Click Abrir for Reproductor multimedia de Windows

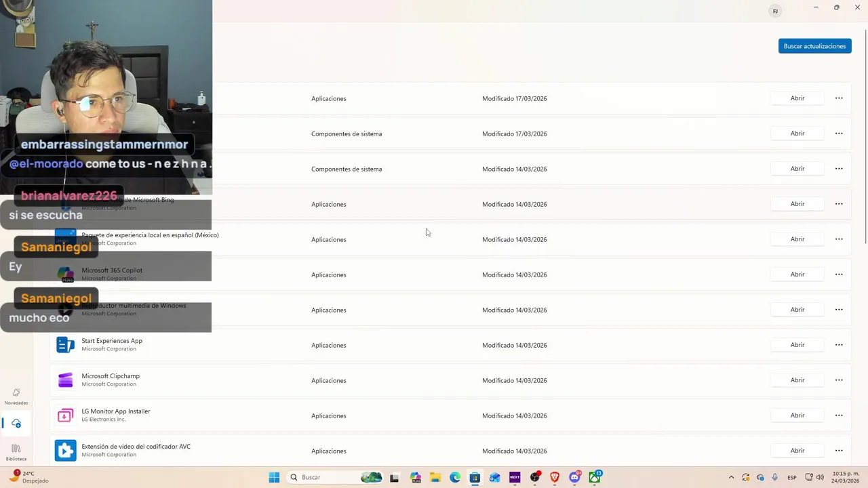[797, 310]
